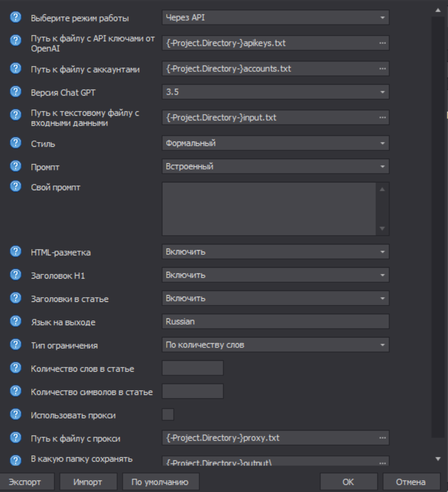Click help icon beside 'Свой промпт'
The image size is (448, 492).
point(16,187)
